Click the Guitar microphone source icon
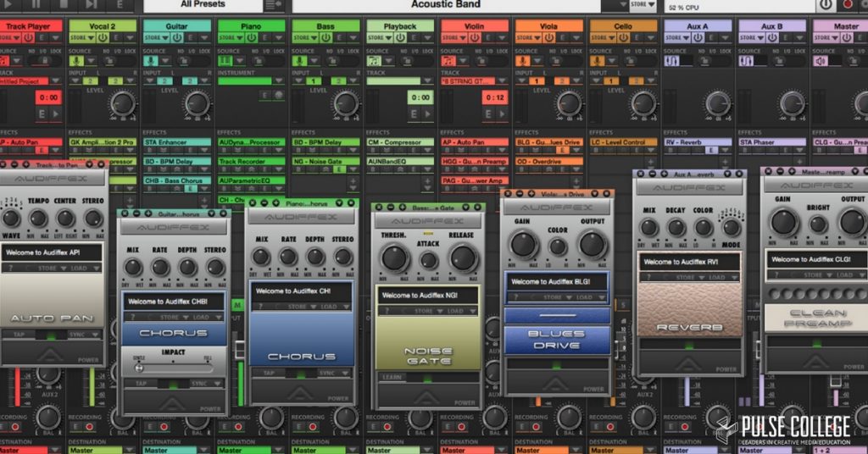Image resolution: width=868 pixels, height=454 pixels. 151,60
